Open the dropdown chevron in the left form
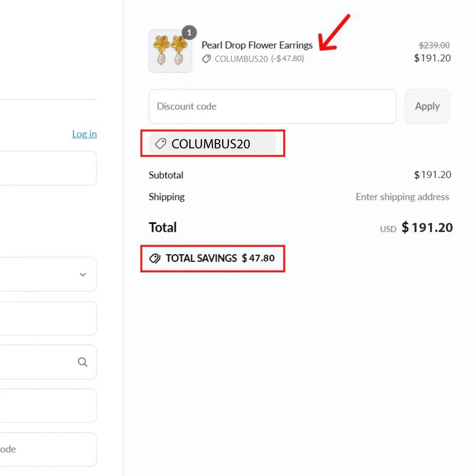This screenshot has width=476, height=476. [83, 274]
